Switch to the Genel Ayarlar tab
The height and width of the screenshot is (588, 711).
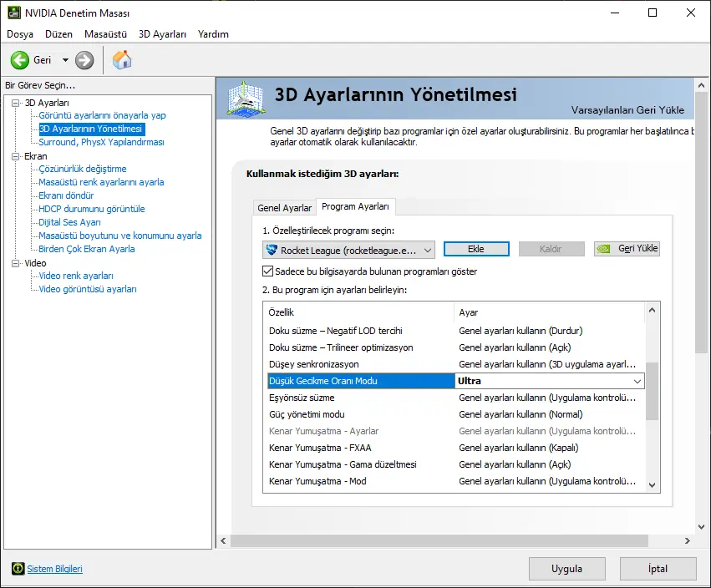pos(284,208)
